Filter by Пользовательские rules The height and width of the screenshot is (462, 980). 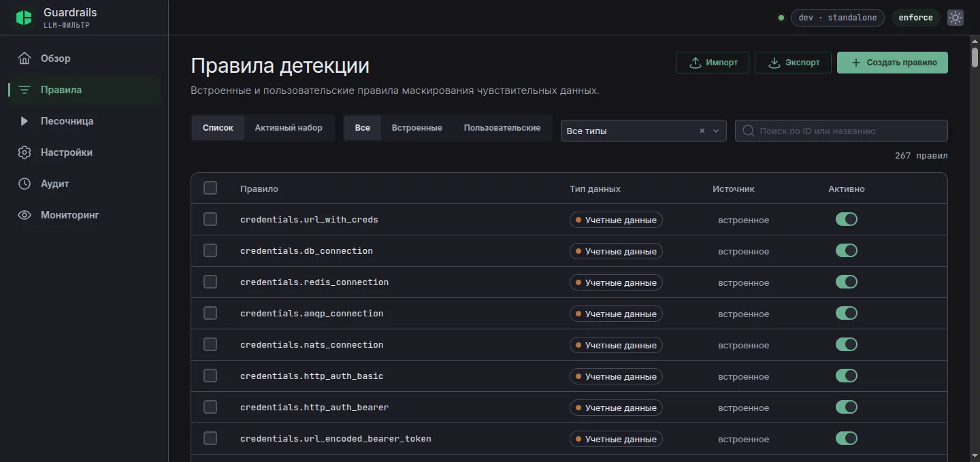[x=502, y=128]
